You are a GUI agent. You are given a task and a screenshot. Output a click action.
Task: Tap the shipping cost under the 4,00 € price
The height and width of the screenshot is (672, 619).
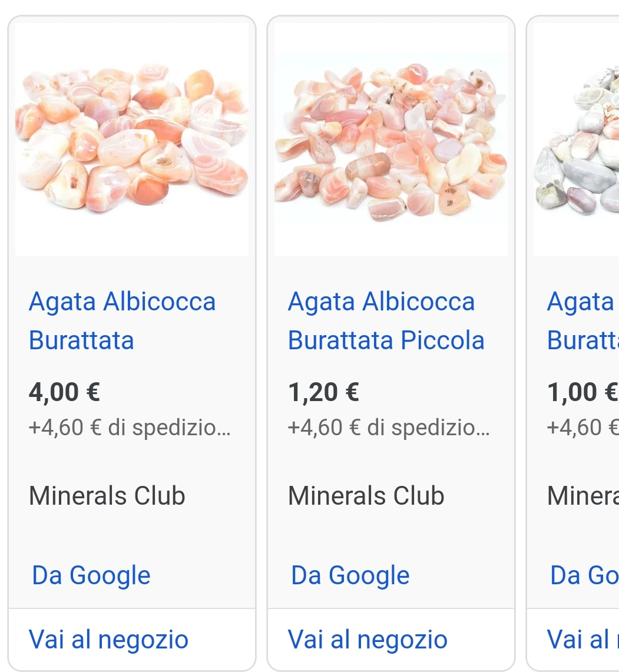(x=130, y=427)
